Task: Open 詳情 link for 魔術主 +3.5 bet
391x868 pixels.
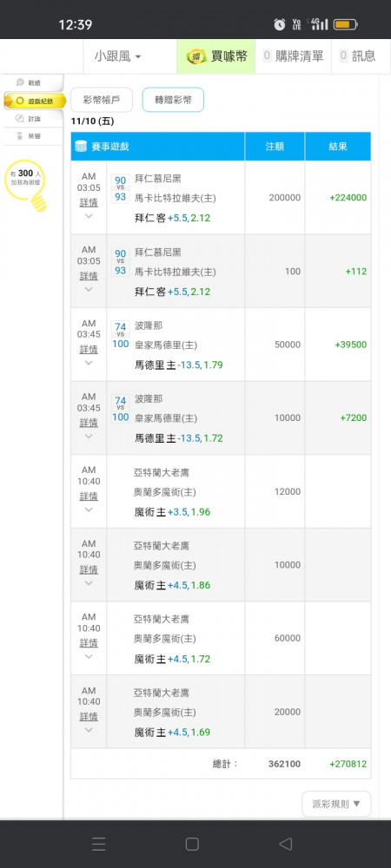Action: (89, 496)
